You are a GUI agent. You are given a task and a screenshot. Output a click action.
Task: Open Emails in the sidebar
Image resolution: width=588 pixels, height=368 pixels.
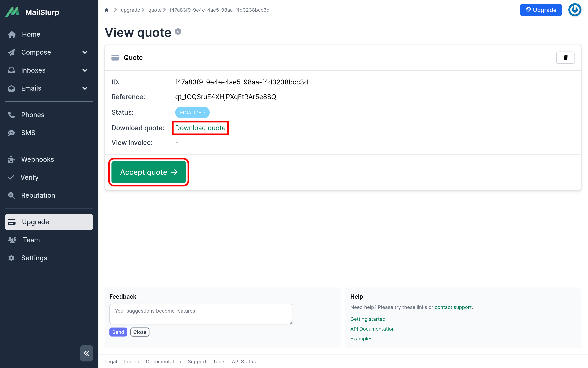[x=31, y=88]
